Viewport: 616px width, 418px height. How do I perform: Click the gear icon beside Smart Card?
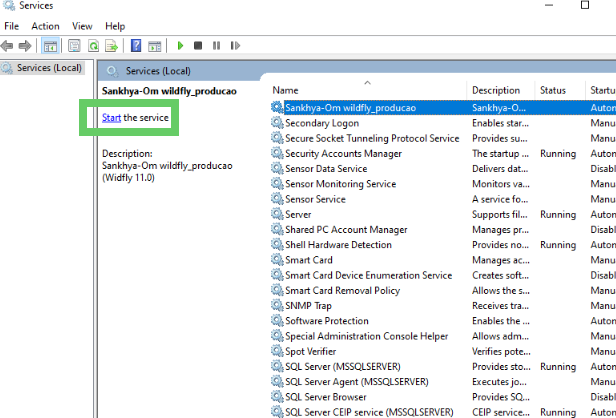point(277,260)
